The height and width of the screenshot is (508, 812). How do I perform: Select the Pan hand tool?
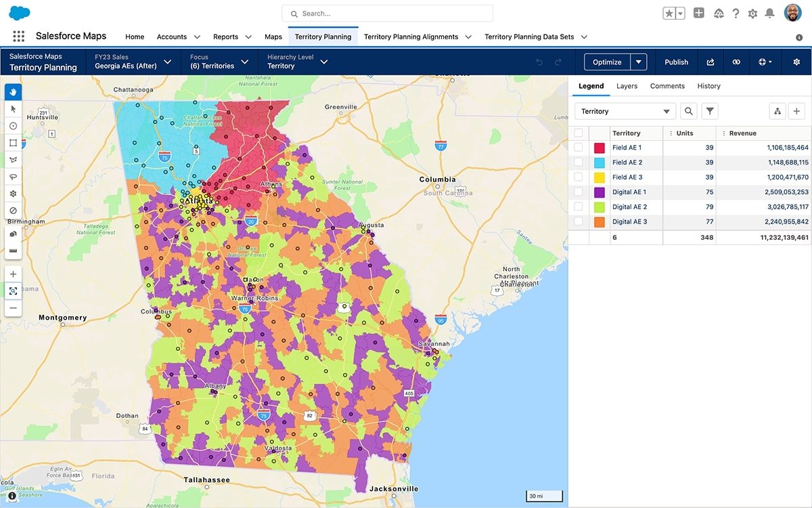[13, 91]
